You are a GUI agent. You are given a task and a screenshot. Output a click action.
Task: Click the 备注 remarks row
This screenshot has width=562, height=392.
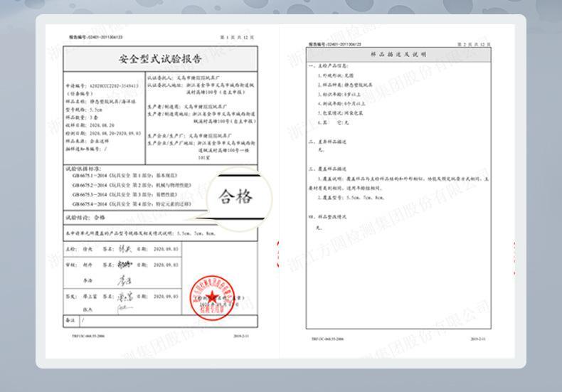[x=160, y=321]
